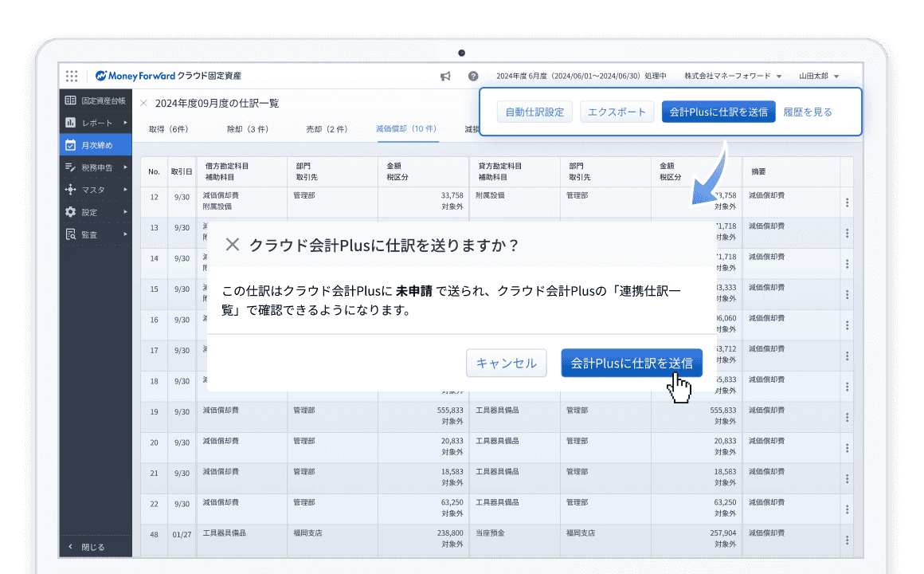924x574 pixels.
Task: Click the 税務申告 icon in sidebar
Action: pos(70,167)
